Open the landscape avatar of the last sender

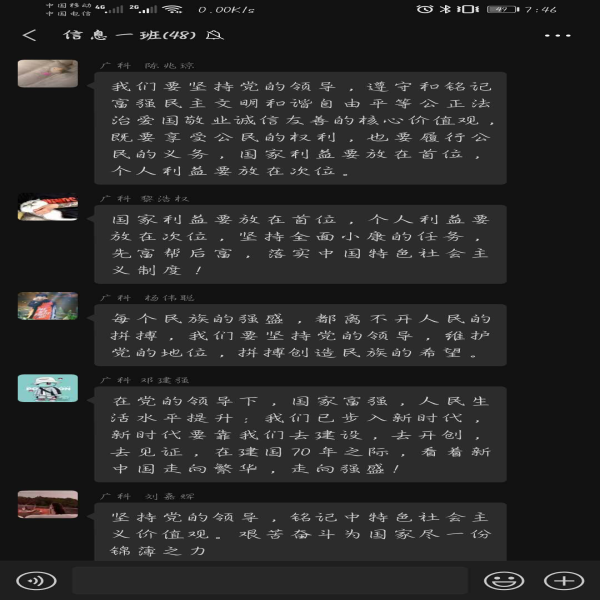pos(48,504)
